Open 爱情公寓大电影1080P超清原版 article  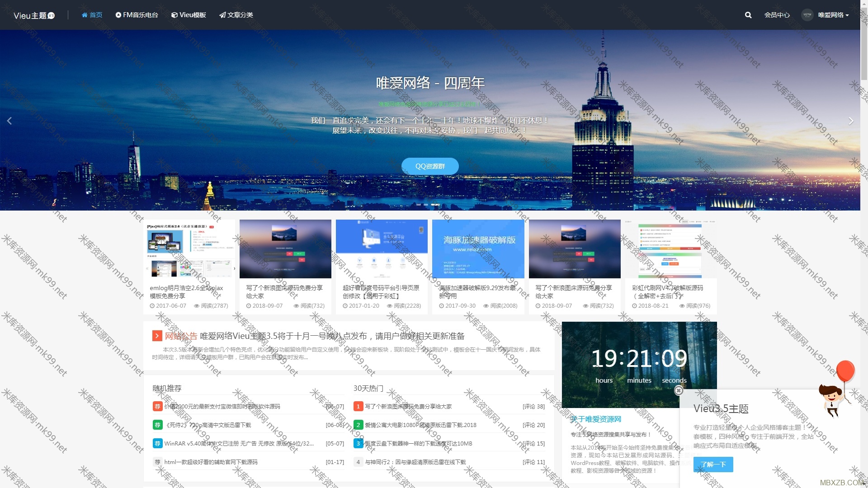point(420,425)
